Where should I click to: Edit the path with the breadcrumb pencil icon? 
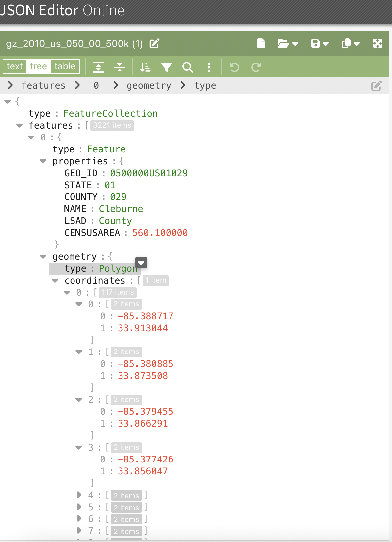pos(376,86)
